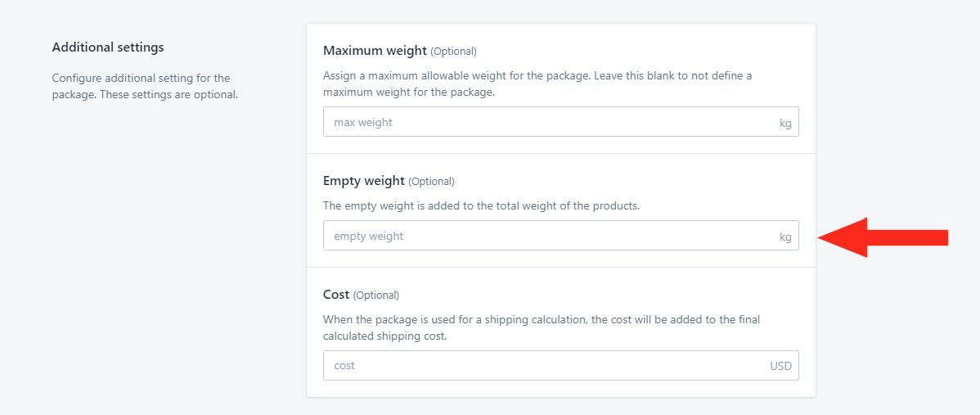Click the kg unit in max weight field
Image resolution: width=980 pixels, height=415 pixels.
[785, 123]
